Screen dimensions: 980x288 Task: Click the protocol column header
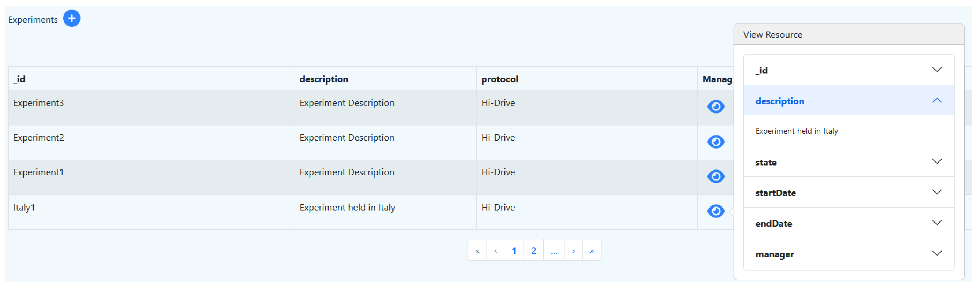(500, 79)
